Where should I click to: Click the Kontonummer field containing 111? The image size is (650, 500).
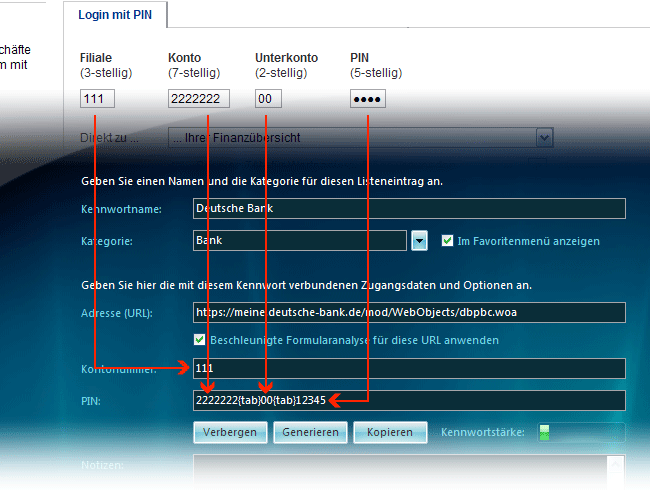point(408,369)
